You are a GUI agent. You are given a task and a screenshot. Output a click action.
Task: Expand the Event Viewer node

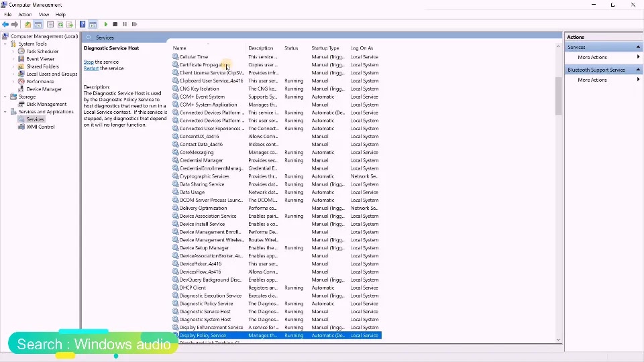coord(13,59)
